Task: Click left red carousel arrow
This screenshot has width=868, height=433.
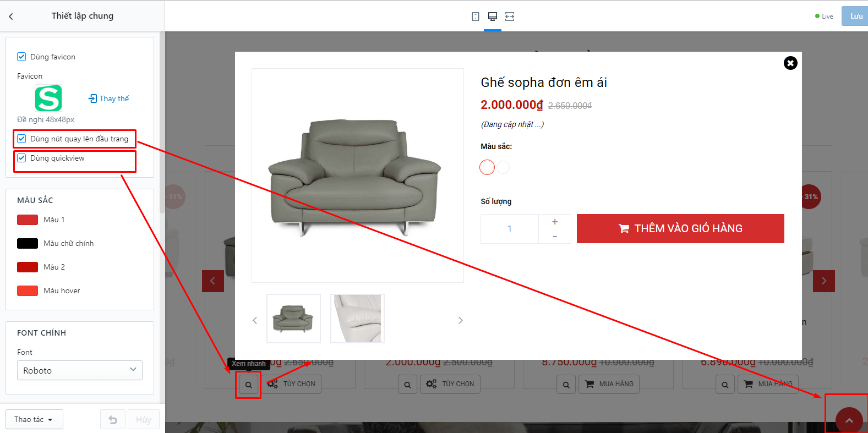Action: coord(213,281)
